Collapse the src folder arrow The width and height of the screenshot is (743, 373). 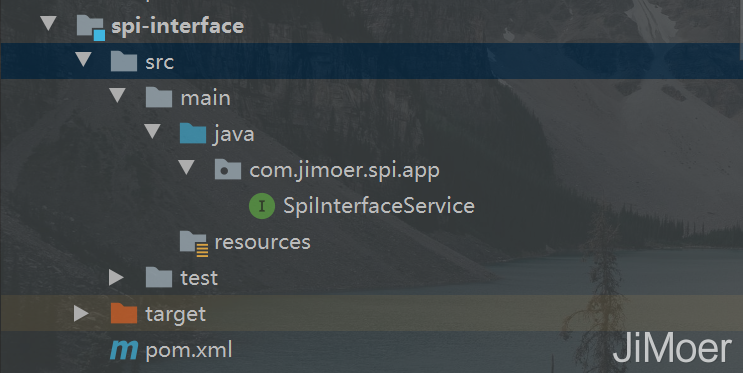click(83, 59)
